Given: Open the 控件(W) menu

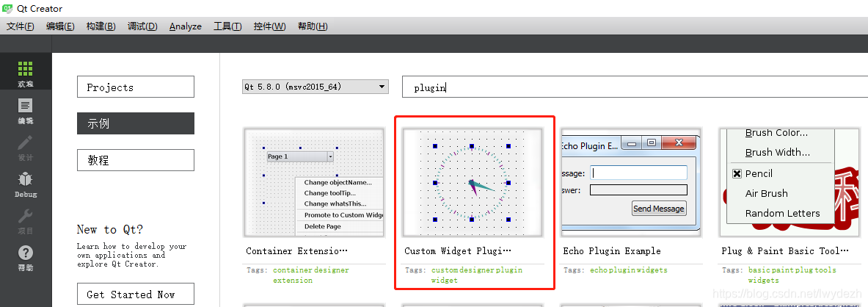Looking at the screenshot, I should [269, 26].
